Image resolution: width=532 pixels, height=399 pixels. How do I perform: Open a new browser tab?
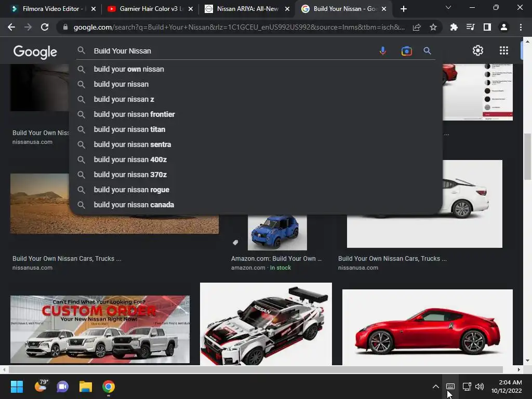click(403, 9)
